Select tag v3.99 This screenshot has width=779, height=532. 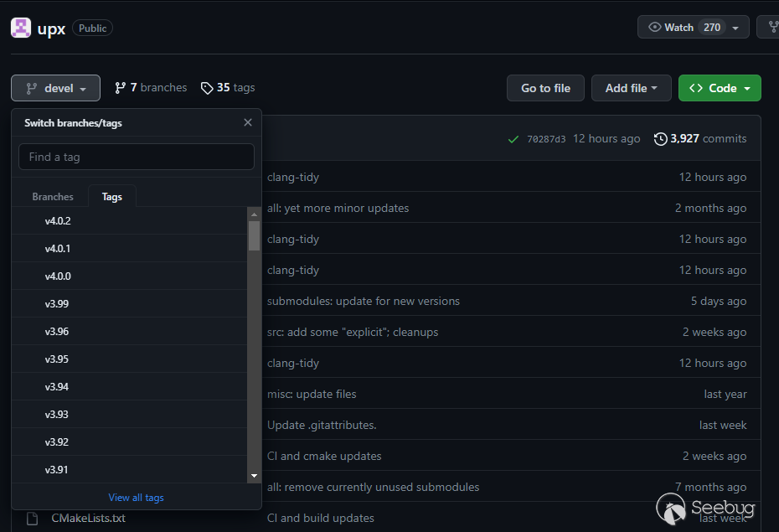coord(129,303)
